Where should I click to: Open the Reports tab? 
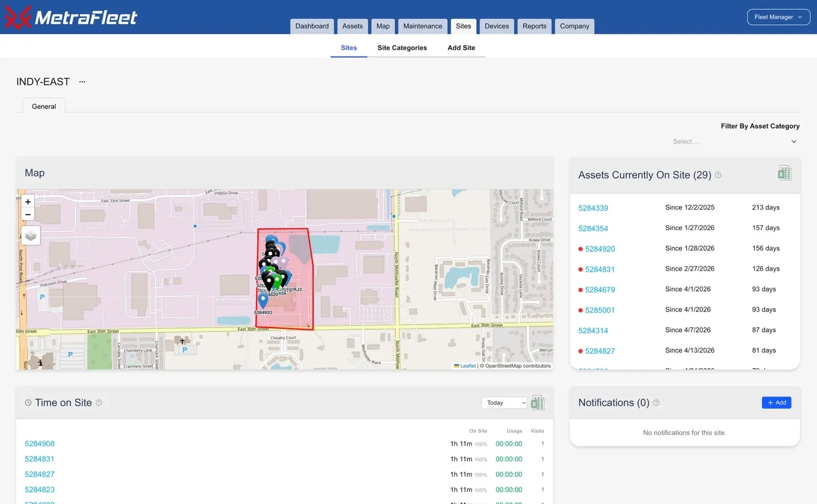pyautogui.click(x=534, y=26)
